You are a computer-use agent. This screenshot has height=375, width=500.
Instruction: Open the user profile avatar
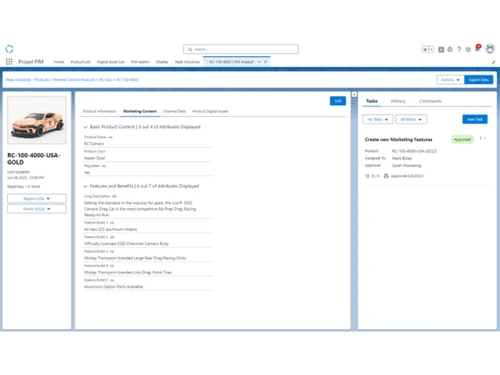(x=490, y=49)
